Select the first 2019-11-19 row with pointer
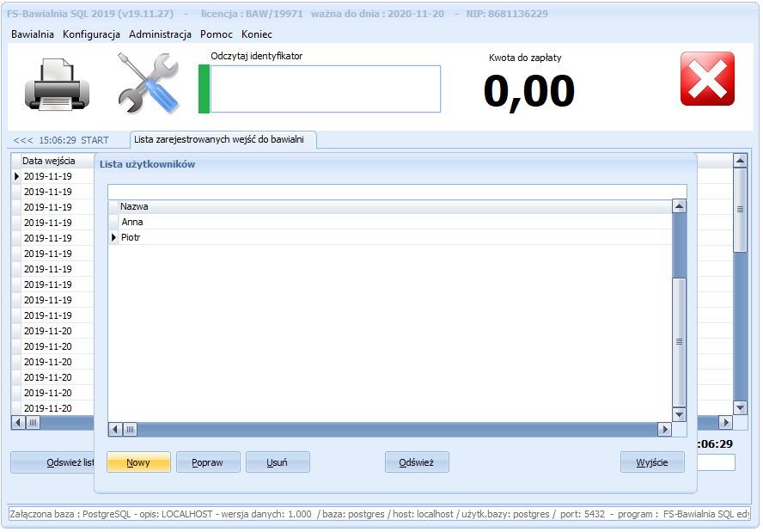The height and width of the screenshot is (532, 763). (52, 176)
